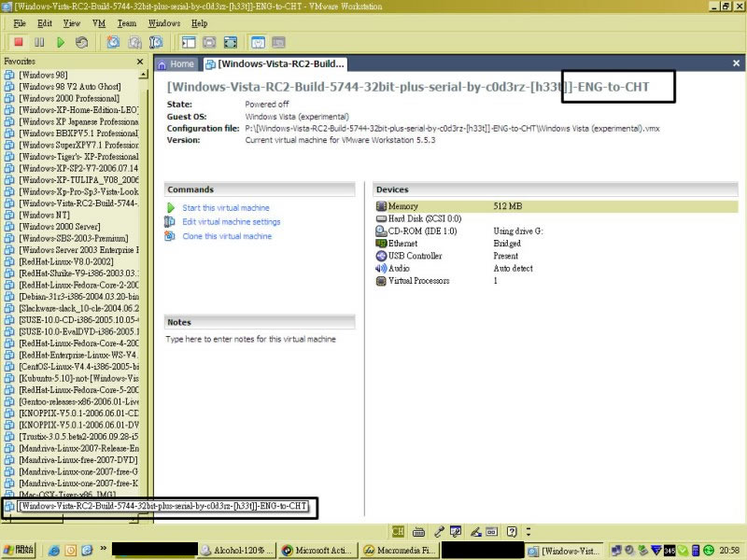Click the Quick Switch toolbar icon
The image size is (747, 560).
[x=209, y=42]
